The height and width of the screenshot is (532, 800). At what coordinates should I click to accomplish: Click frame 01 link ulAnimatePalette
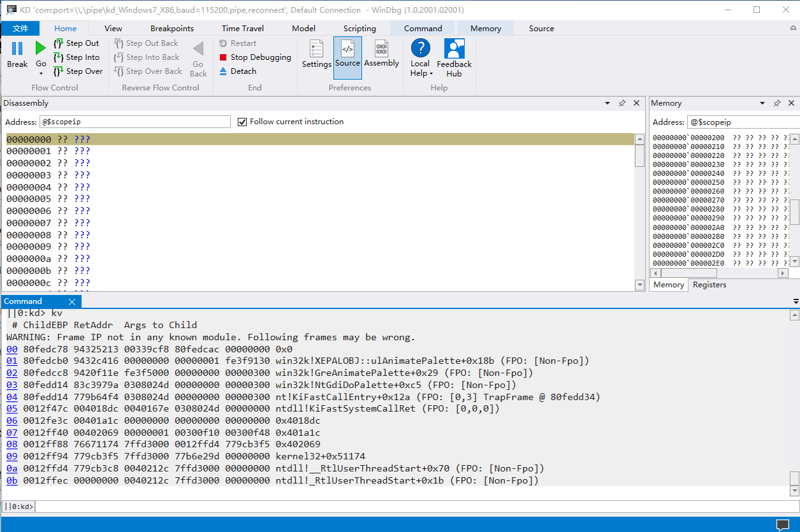(12, 361)
